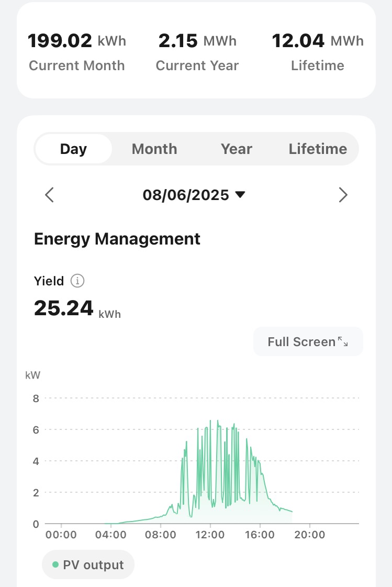Open the date picker dropdown triangle
This screenshot has height=587, width=392.
tap(240, 195)
